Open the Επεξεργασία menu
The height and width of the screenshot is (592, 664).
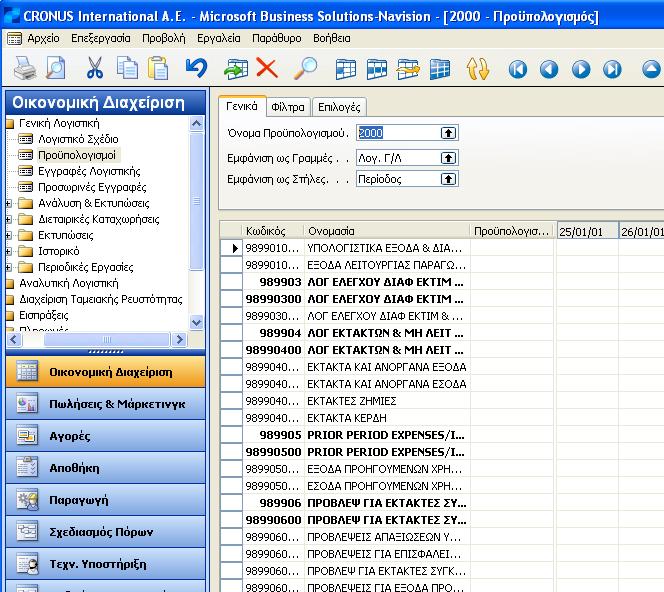pos(101,39)
